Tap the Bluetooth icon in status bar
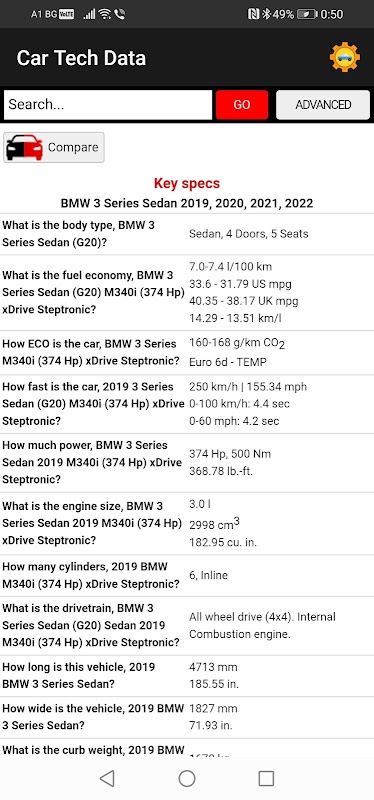Viewport: 374px width, 800px height. (266, 14)
